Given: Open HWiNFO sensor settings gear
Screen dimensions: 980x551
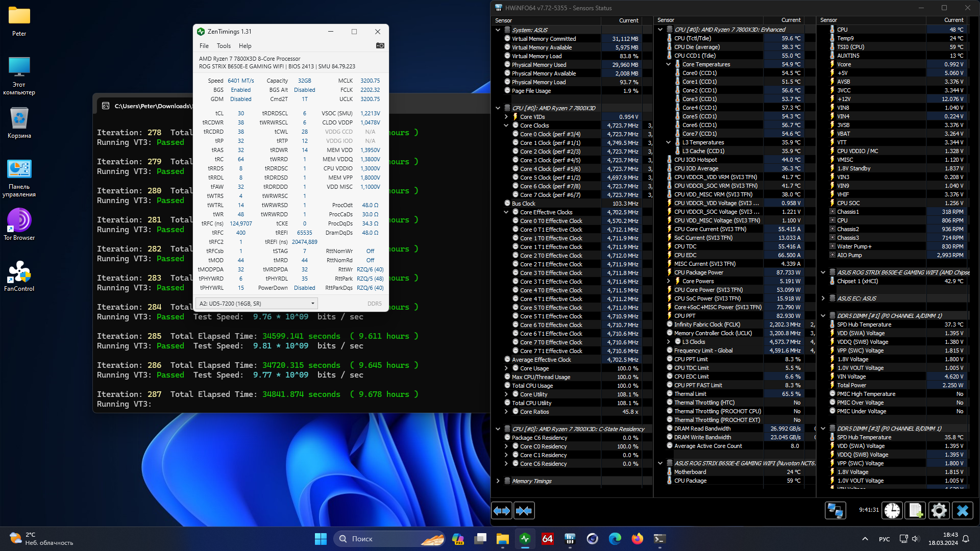Looking at the screenshot, I should 939,511.
